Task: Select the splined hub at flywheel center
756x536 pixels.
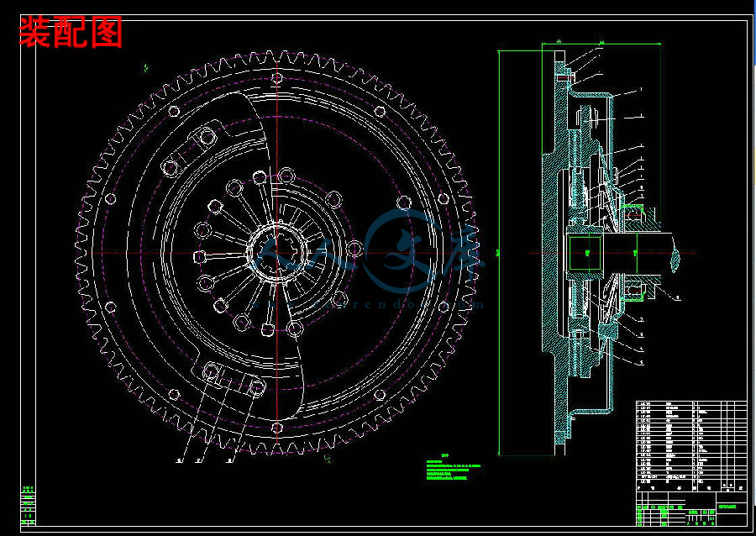Action: pyautogui.click(x=278, y=253)
